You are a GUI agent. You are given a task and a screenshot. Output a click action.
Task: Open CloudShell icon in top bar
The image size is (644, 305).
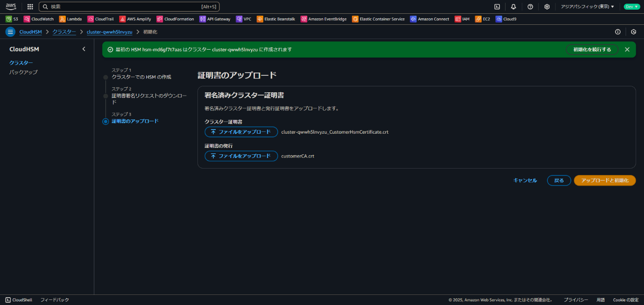pyautogui.click(x=497, y=7)
